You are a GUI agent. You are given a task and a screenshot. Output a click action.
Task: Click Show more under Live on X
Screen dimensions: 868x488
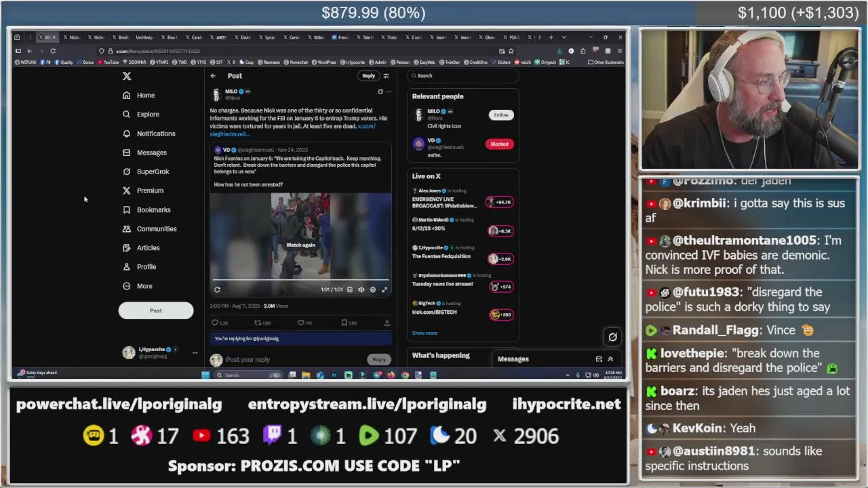425,333
